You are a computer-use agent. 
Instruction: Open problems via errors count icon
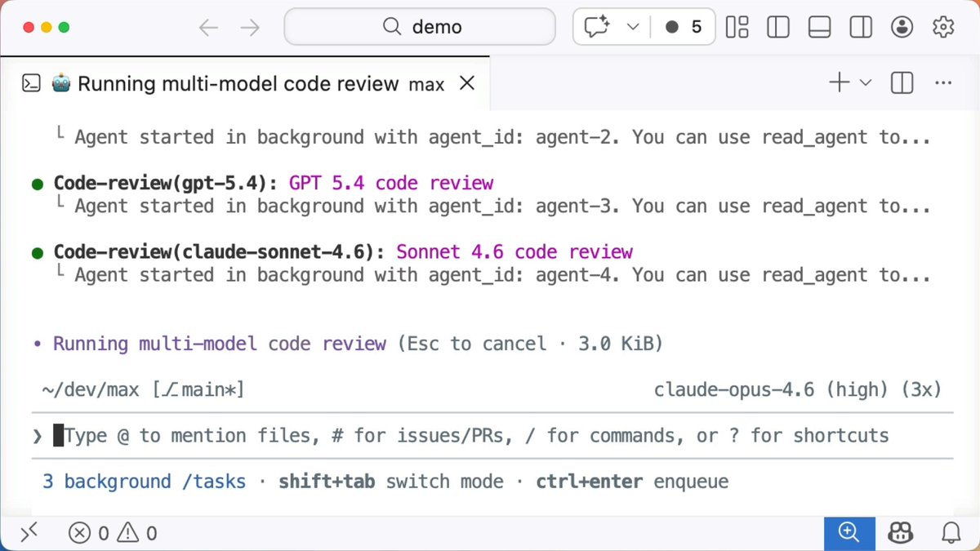88,534
